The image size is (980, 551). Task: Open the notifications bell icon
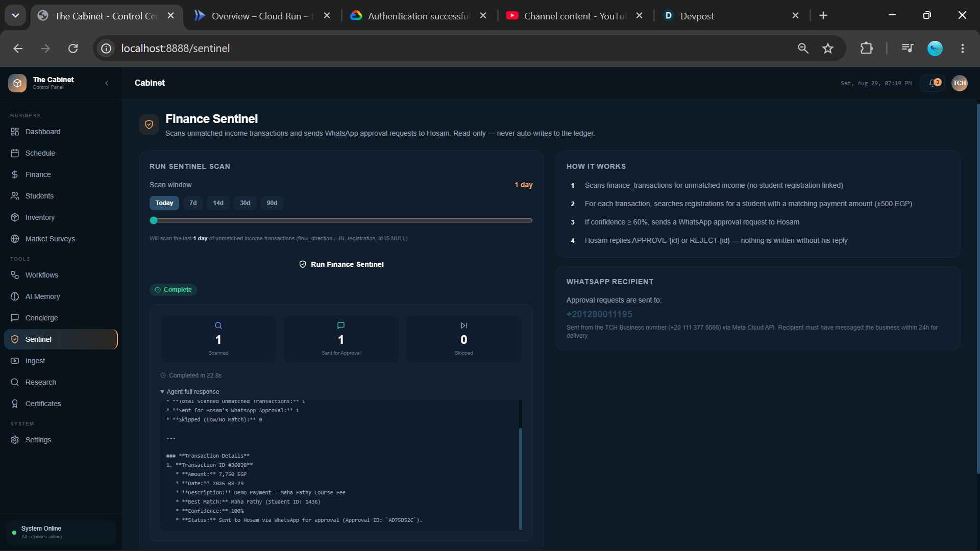(x=933, y=83)
